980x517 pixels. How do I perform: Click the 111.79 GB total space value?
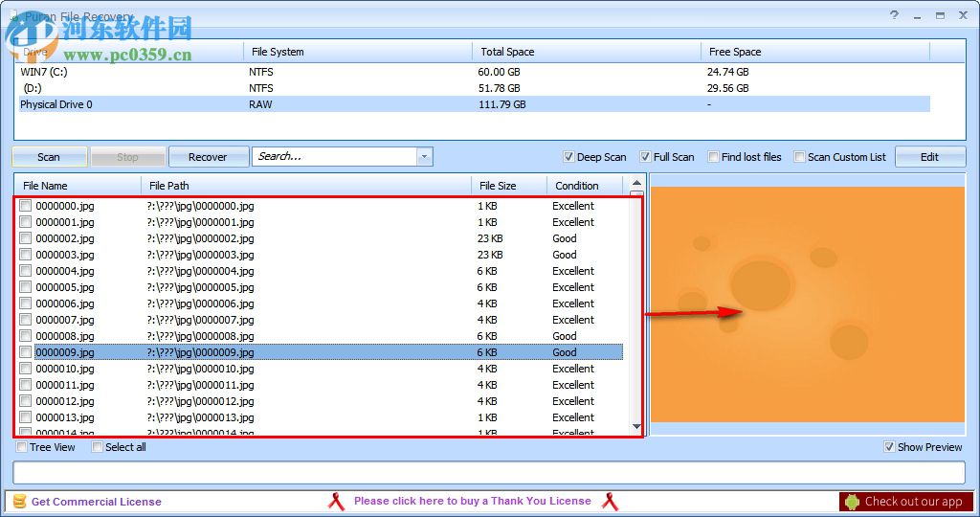coord(501,104)
